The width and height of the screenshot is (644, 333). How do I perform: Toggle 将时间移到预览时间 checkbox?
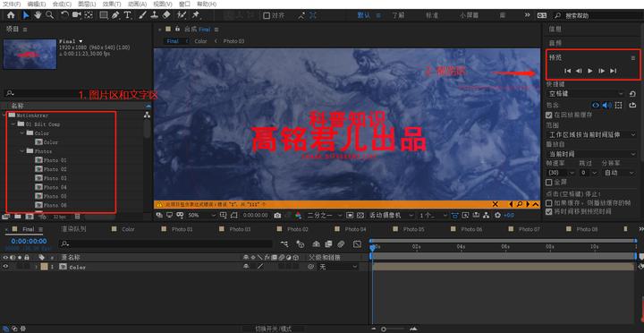pos(548,212)
